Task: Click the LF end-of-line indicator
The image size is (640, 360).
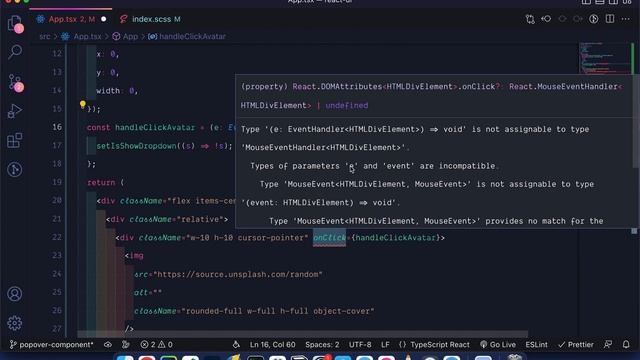Action: click(385, 345)
